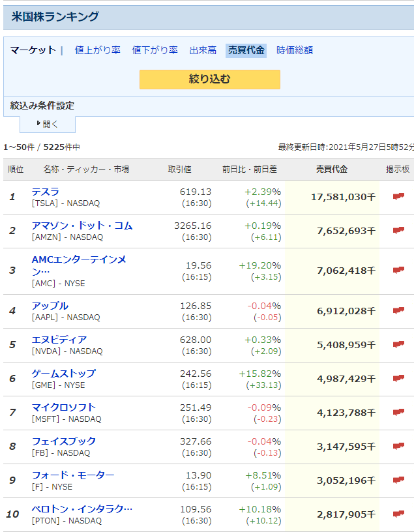414x532 pixels.
Task: Click the 2,817,905千 trading value
Action: (346, 514)
